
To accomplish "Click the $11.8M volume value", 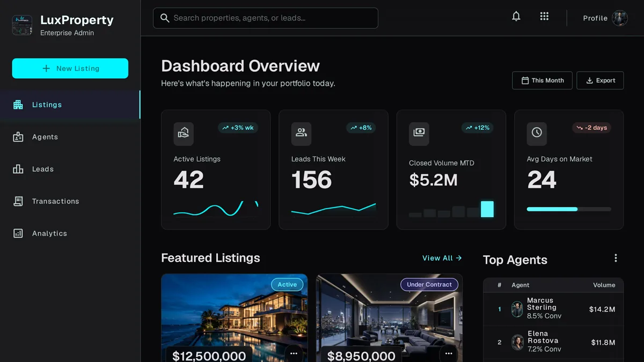I will coord(603,343).
